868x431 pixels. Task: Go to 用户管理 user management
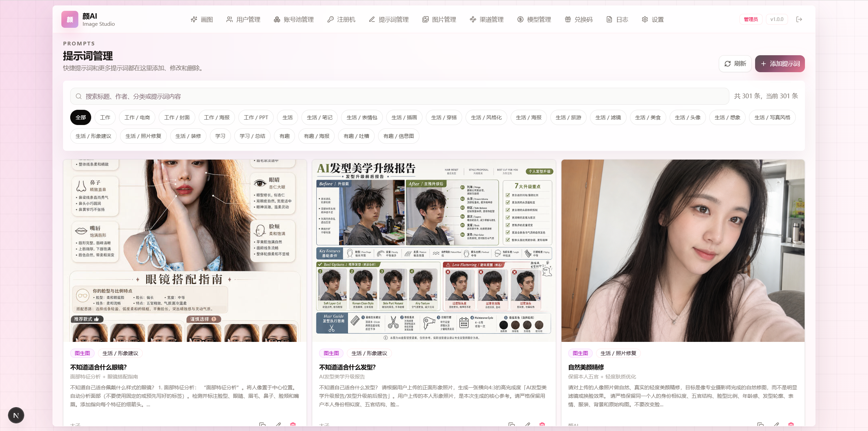[x=243, y=19]
